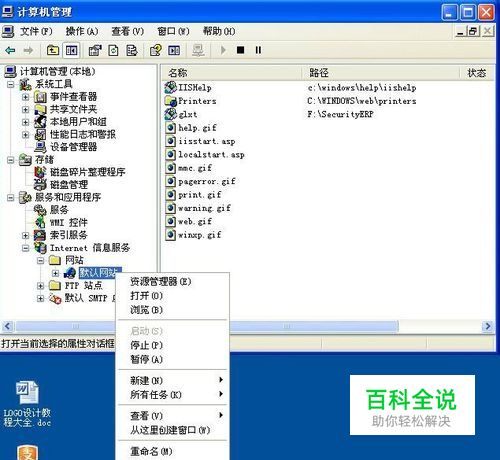Click the inner window restore button

coord(473,31)
